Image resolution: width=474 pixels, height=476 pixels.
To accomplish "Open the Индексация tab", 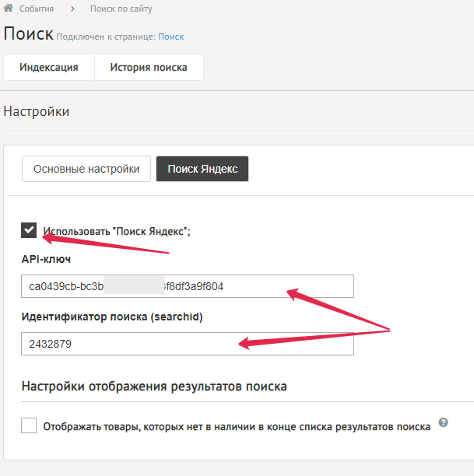I will [49, 67].
